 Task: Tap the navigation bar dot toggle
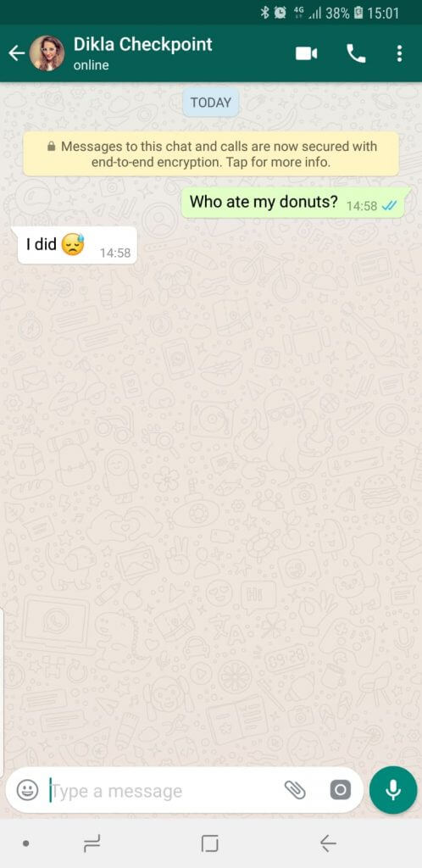pyautogui.click(x=25, y=844)
